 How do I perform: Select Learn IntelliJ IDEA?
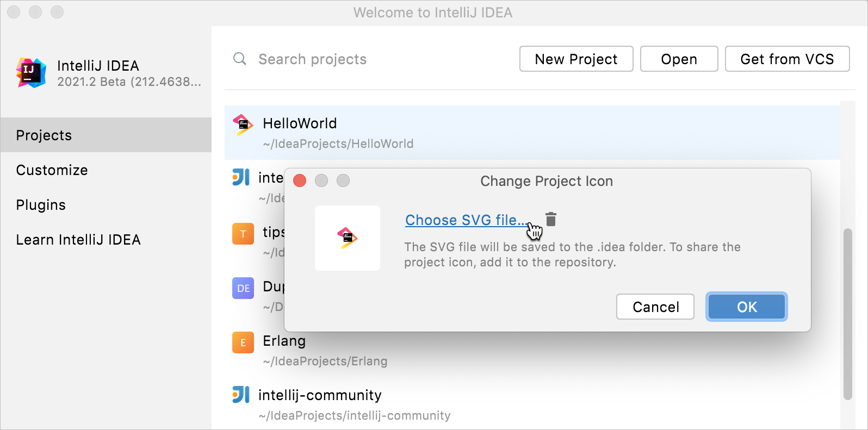[x=106, y=239]
